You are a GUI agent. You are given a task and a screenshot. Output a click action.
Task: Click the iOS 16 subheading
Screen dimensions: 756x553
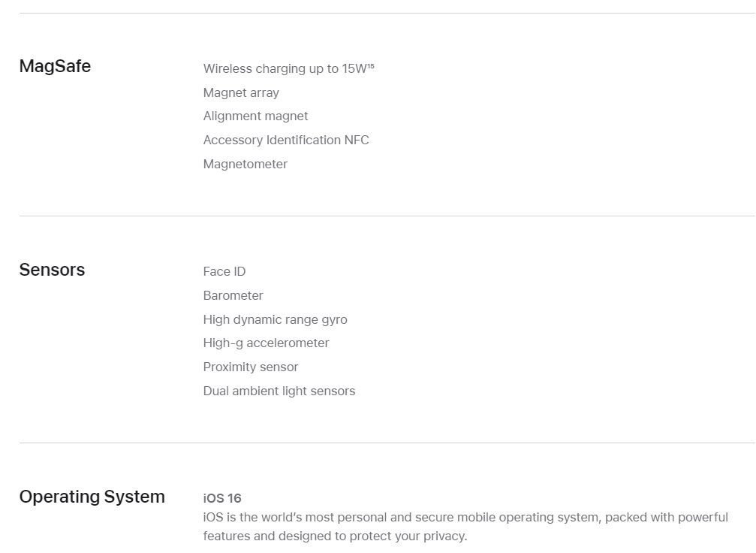click(x=222, y=498)
